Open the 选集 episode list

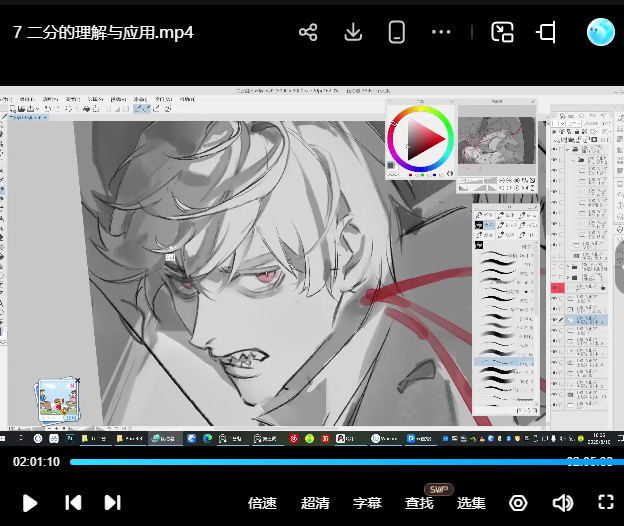click(471, 503)
